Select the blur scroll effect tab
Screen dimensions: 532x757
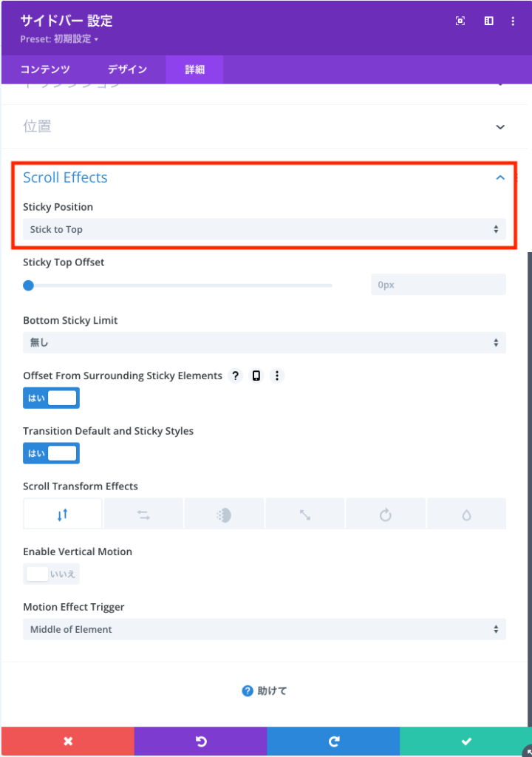[x=466, y=515]
